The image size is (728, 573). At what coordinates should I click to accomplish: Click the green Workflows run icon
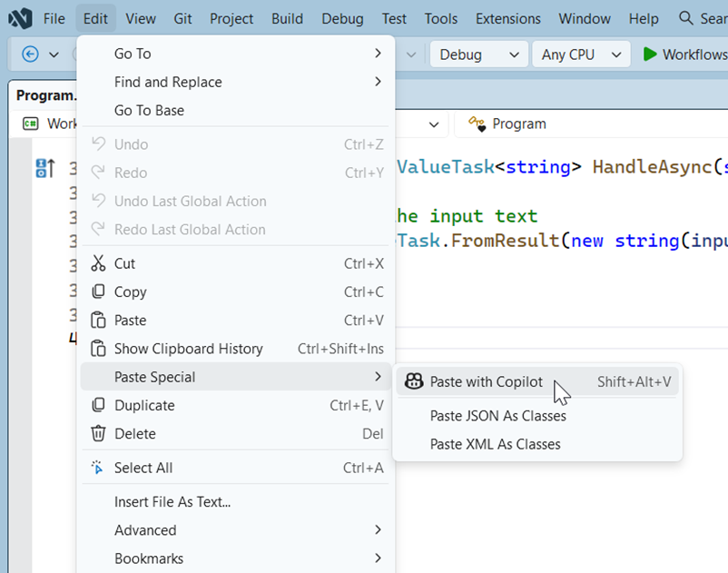click(652, 54)
